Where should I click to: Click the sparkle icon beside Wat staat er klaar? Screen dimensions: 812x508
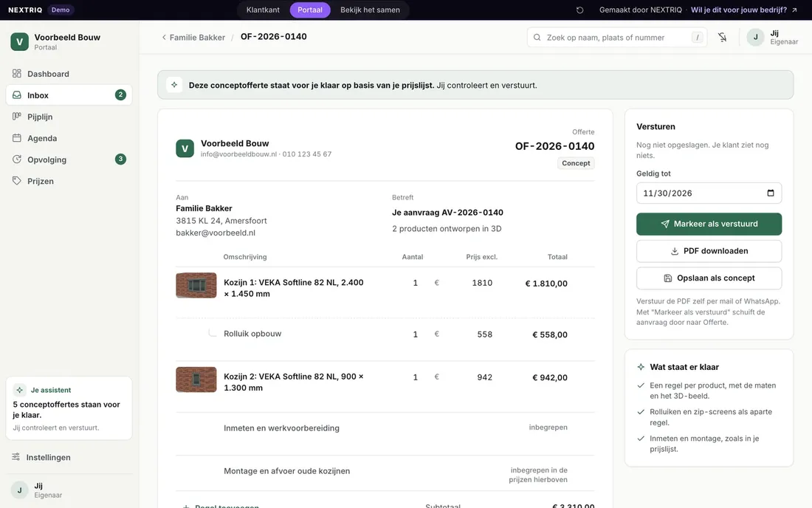coord(641,367)
